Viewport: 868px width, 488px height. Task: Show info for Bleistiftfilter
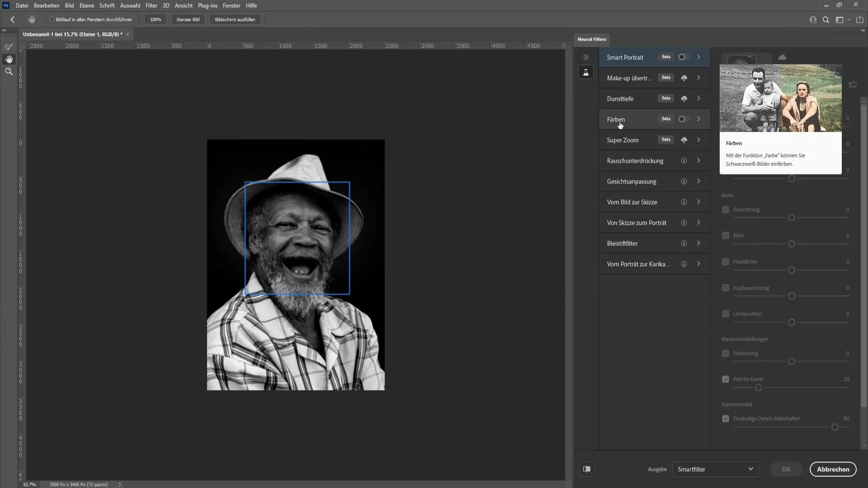[x=684, y=244]
